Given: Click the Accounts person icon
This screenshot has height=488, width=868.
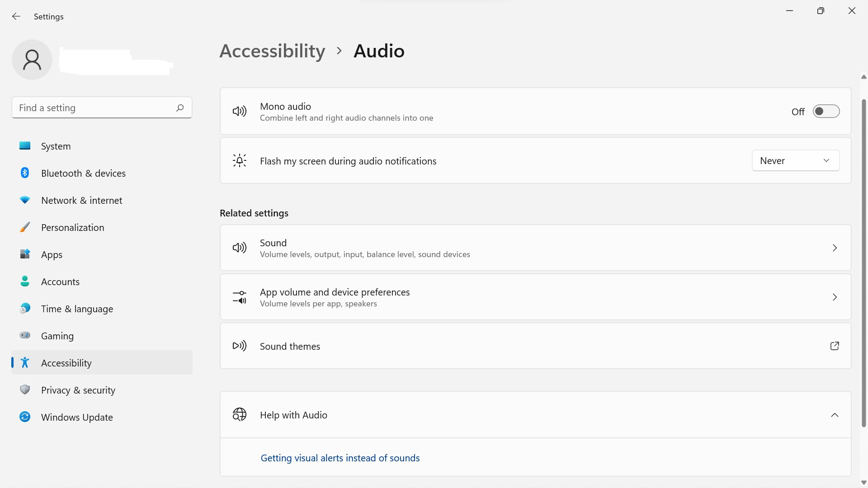Looking at the screenshot, I should coord(25,281).
